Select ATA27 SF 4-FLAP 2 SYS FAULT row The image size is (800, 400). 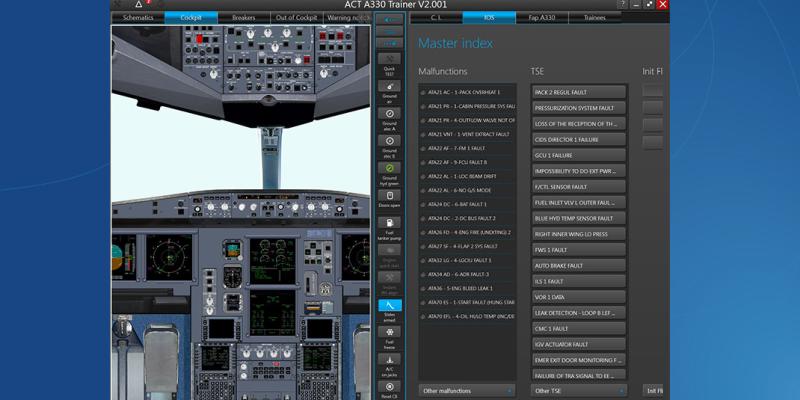[467, 246]
